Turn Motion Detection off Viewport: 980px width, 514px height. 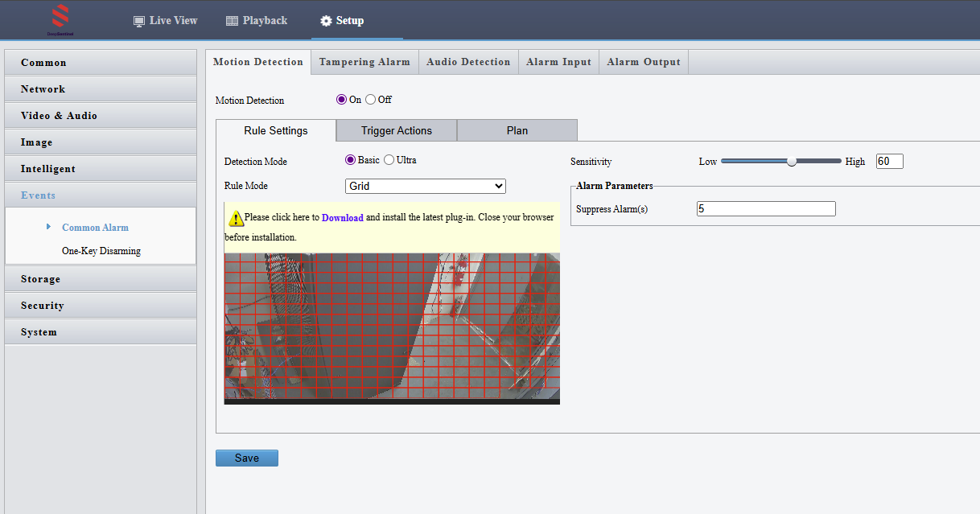[x=370, y=100]
